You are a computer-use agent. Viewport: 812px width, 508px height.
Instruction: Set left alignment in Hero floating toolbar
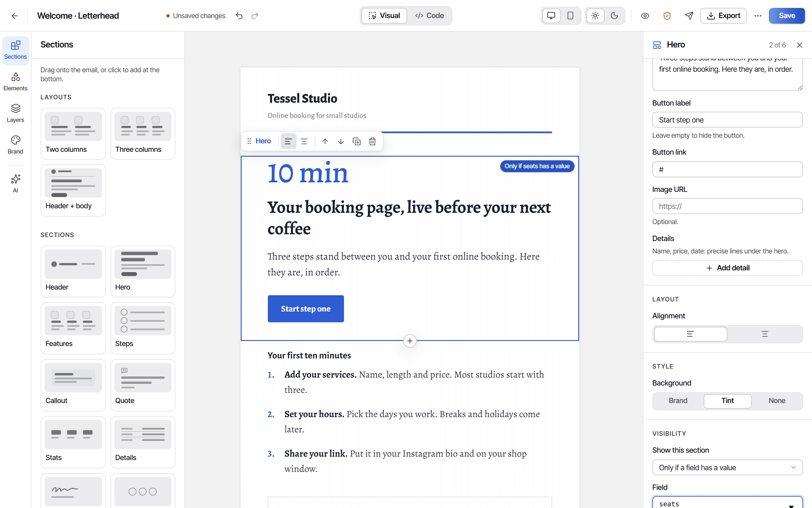288,141
